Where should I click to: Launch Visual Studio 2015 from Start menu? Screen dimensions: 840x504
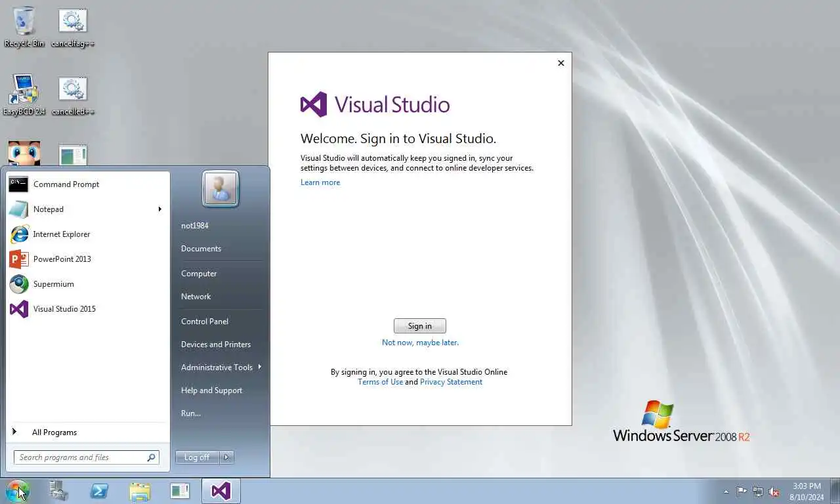tap(88, 309)
